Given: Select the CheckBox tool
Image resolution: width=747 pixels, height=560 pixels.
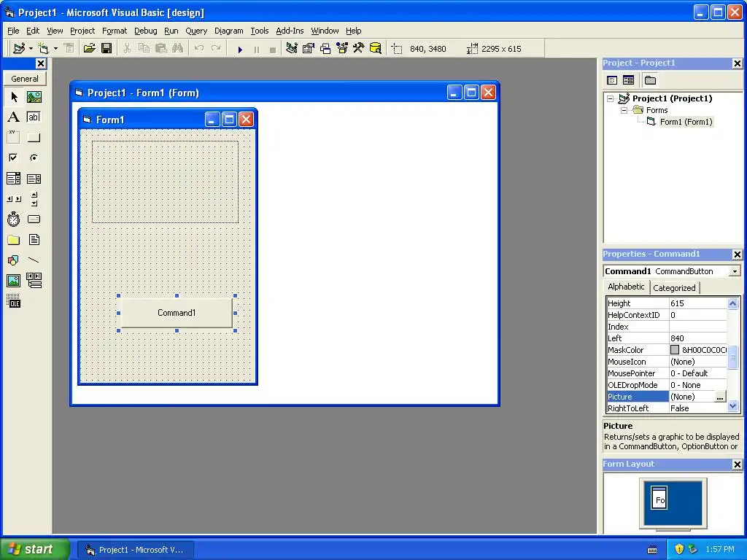Looking at the screenshot, I should pyautogui.click(x=14, y=157).
